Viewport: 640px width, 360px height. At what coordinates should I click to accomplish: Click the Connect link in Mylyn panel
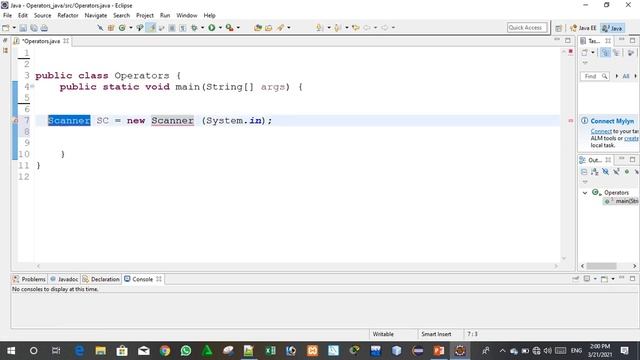(601, 131)
